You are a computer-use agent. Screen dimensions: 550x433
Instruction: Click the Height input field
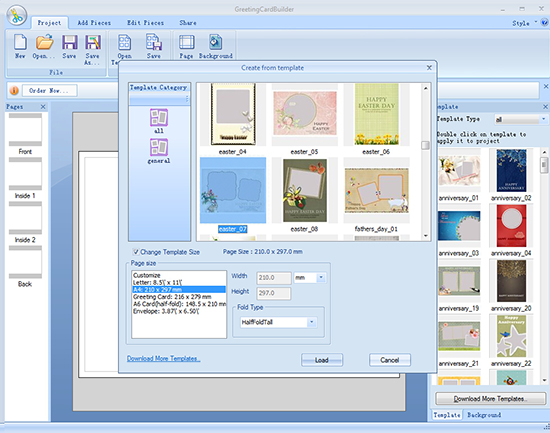point(274,293)
